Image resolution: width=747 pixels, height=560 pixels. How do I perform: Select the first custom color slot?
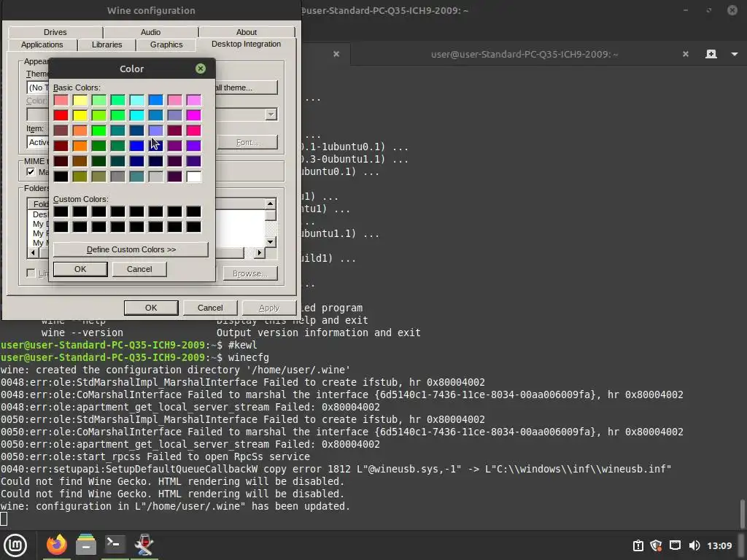pyautogui.click(x=61, y=211)
